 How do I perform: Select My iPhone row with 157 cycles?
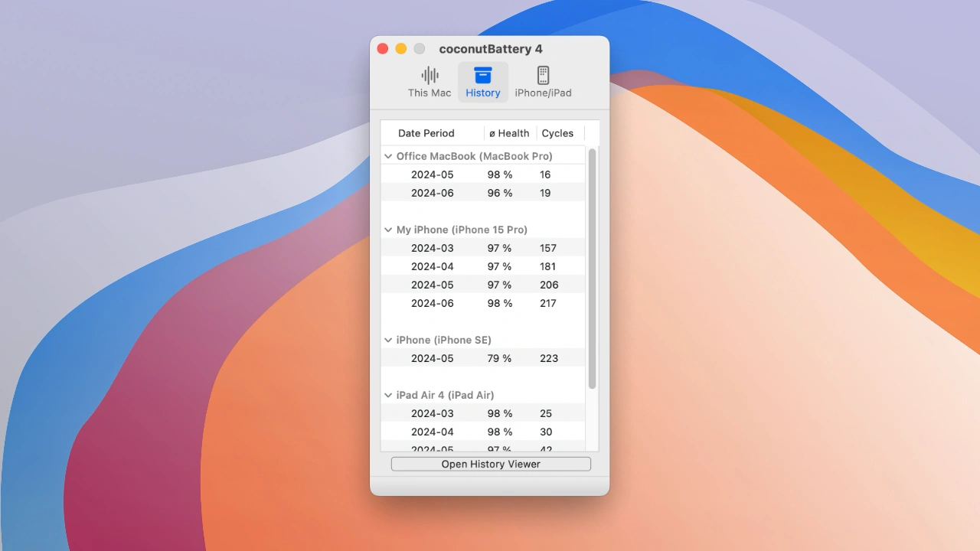[x=482, y=248]
